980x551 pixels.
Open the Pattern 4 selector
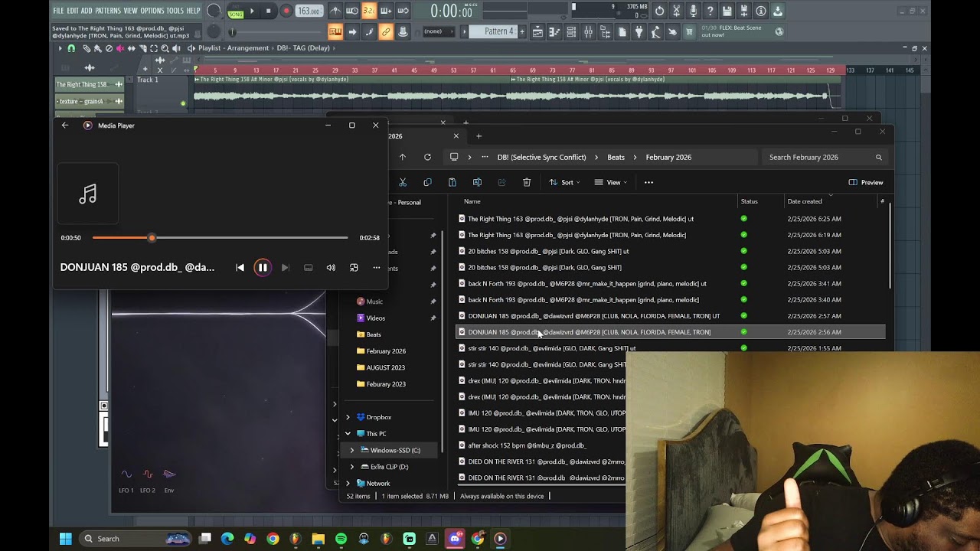coord(492,31)
